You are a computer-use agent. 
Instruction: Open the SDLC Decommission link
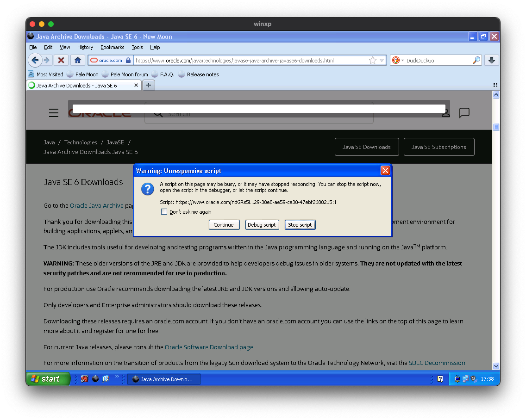point(437,363)
